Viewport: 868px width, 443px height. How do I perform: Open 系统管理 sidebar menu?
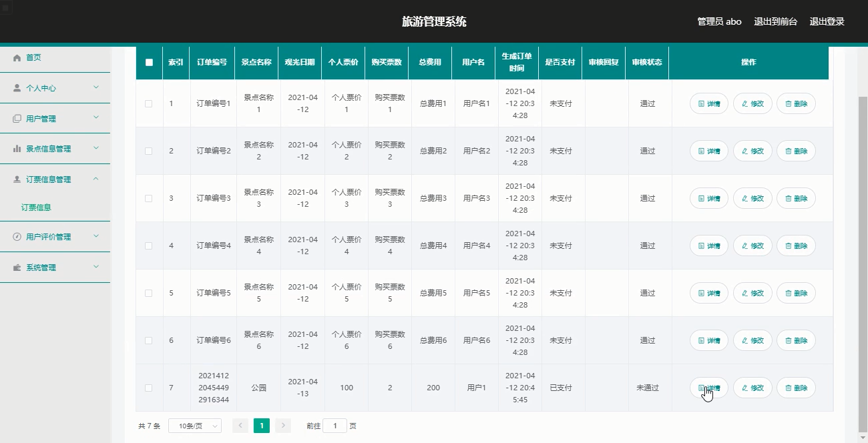click(x=55, y=268)
